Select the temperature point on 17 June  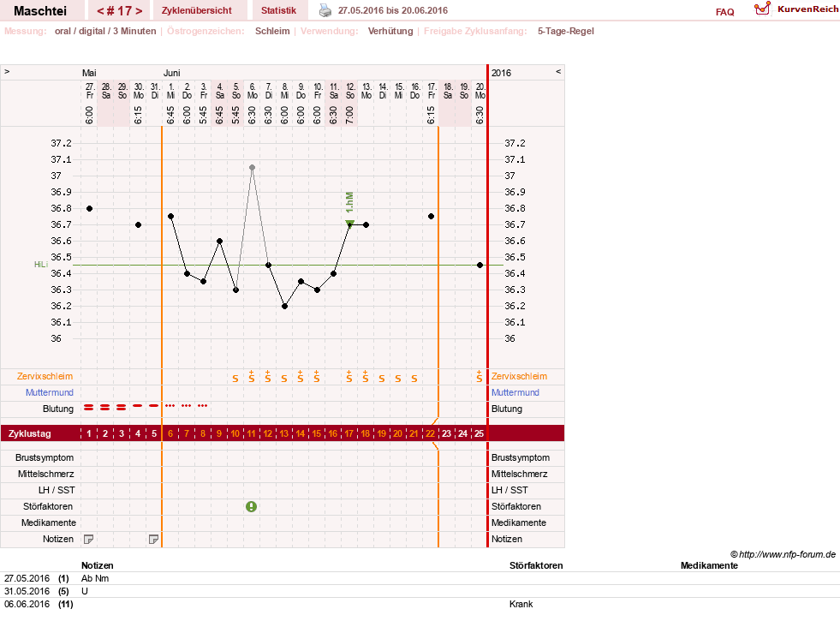click(x=432, y=217)
